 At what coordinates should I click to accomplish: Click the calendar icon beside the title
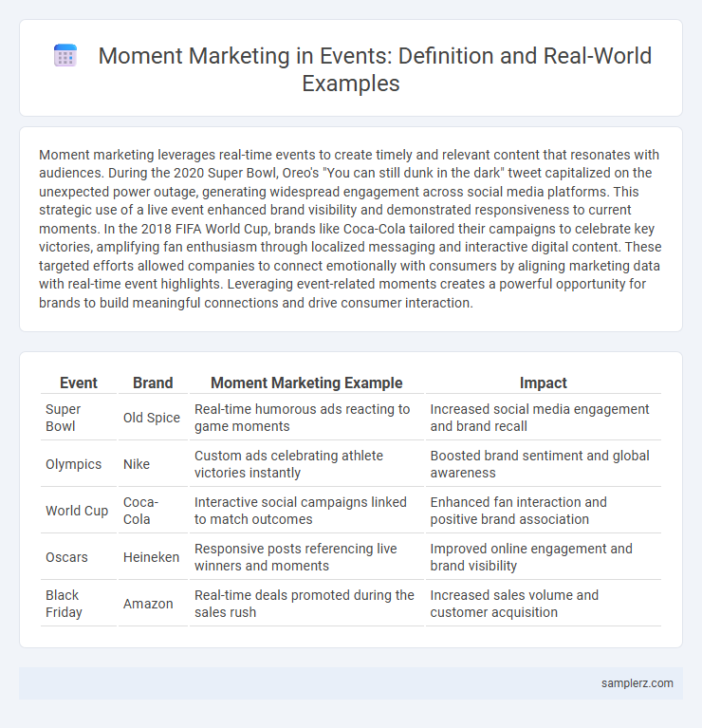[x=65, y=56]
